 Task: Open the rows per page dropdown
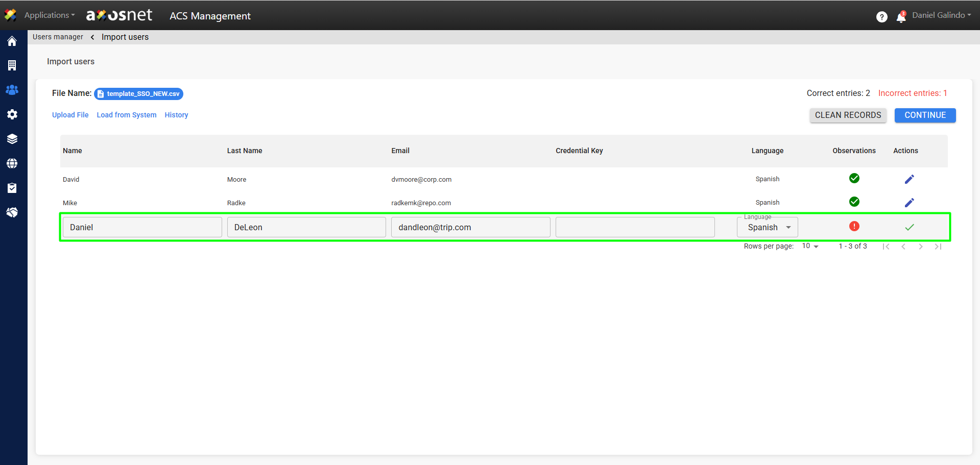point(810,246)
